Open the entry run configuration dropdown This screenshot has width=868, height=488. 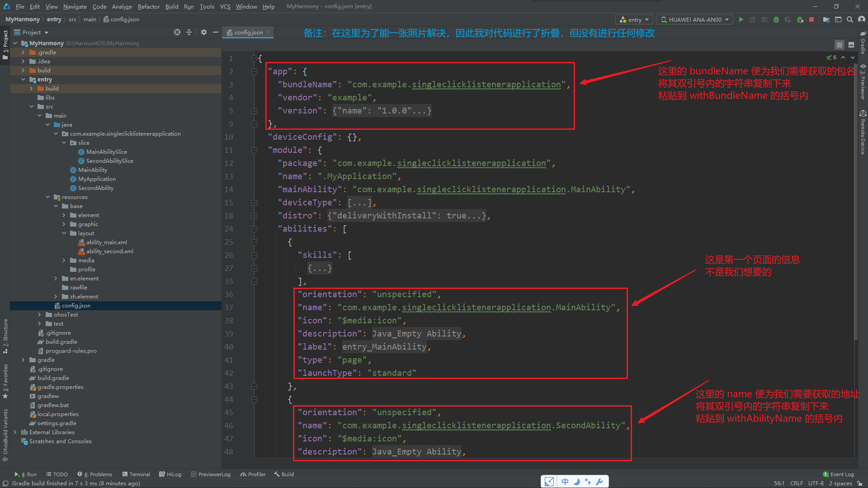point(634,19)
